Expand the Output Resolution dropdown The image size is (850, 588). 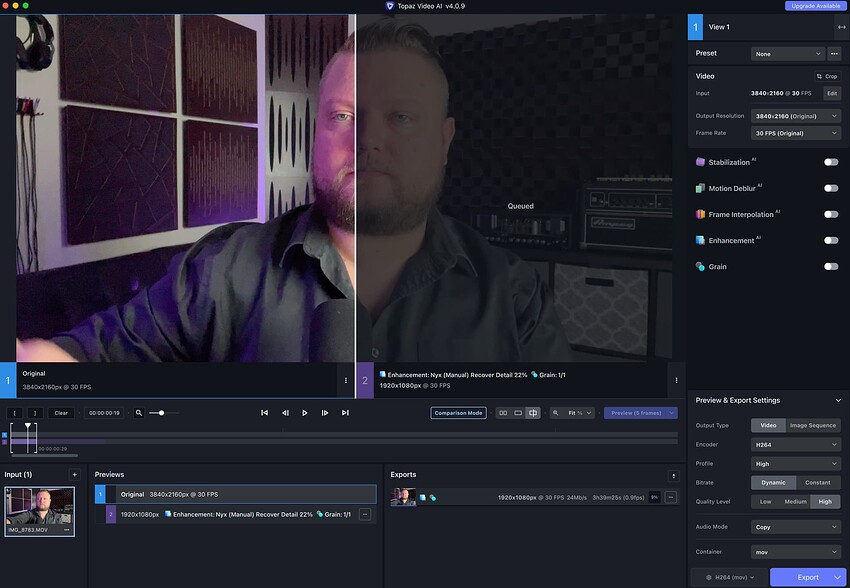click(x=795, y=116)
